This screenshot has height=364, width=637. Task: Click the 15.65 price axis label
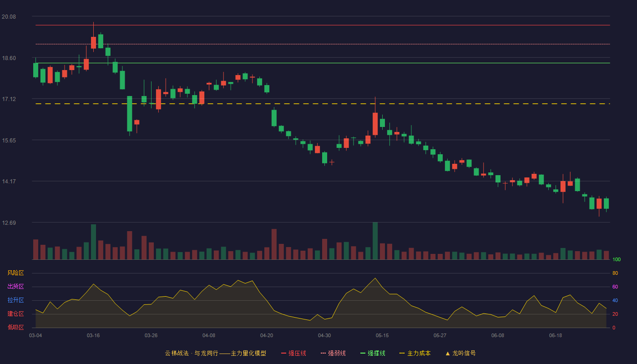pos(9,141)
